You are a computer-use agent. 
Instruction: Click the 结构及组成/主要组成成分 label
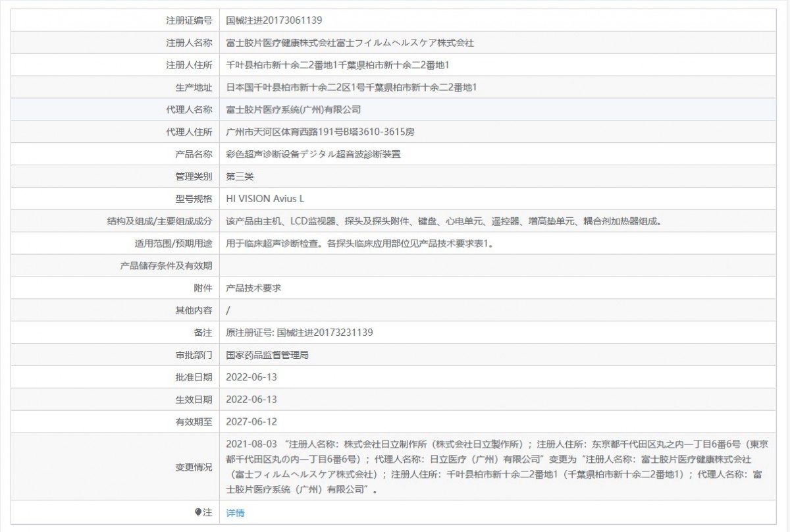pyautogui.click(x=160, y=221)
